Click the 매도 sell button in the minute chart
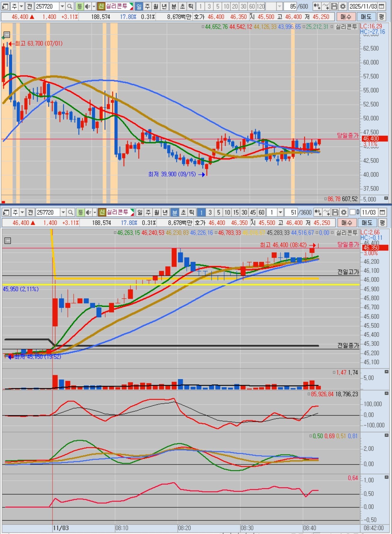This screenshot has height=534, width=392. pos(367,223)
